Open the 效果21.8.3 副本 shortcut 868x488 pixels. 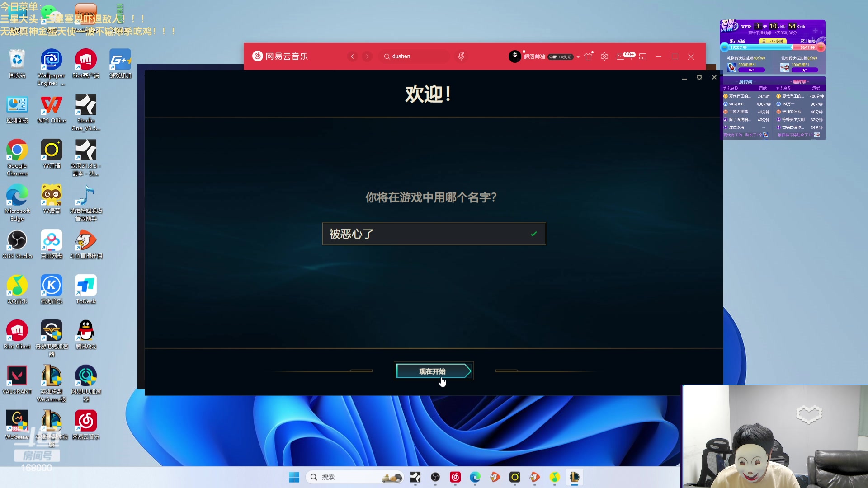point(85,158)
